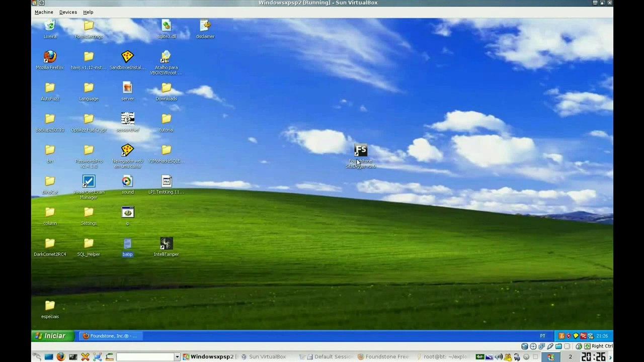Select the server file icon
The width and height of the screenshot is (644, 362).
(x=127, y=91)
